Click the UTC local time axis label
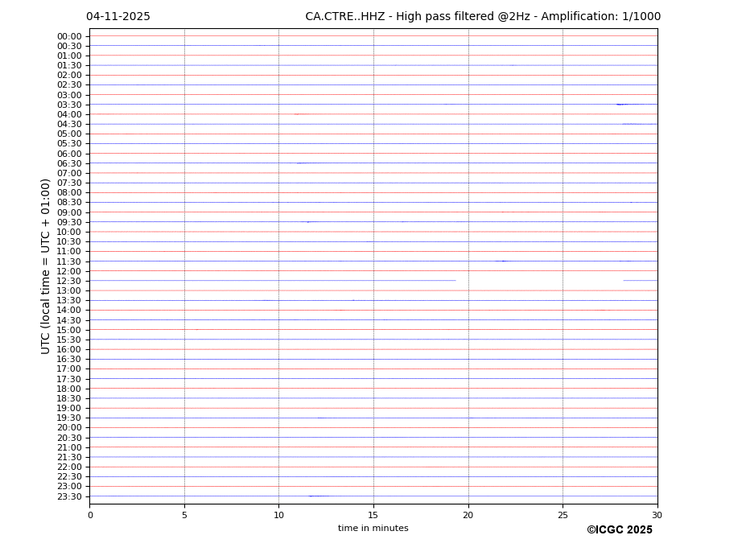This screenshot has width=746, height=560. point(46,266)
